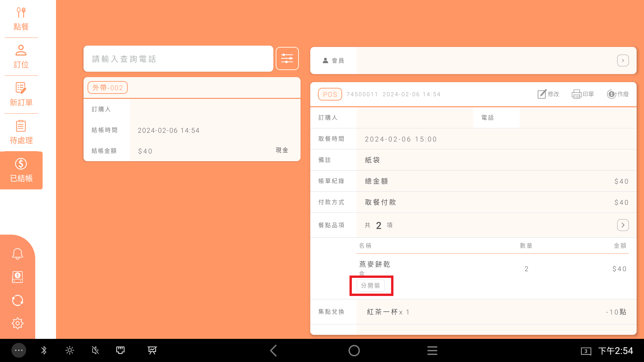
Task: Expand the 餐點品項 item list chevron
Action: point(623,225)
